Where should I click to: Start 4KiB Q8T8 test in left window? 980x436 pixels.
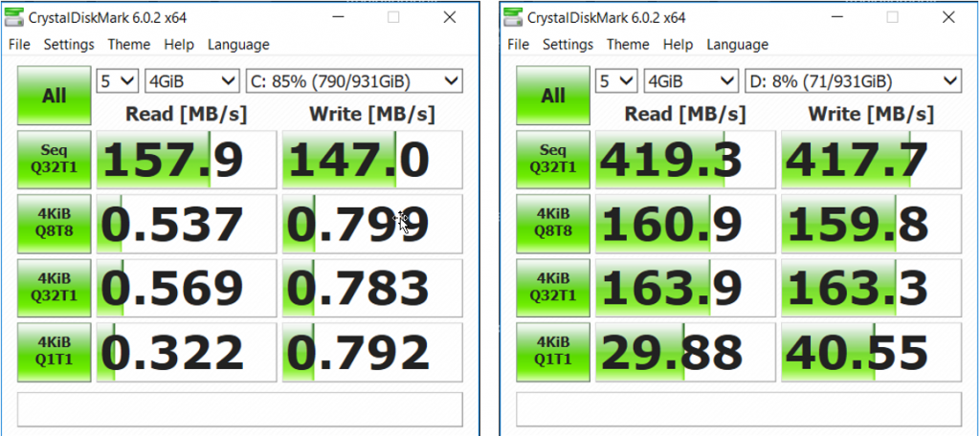pos(55,224)
